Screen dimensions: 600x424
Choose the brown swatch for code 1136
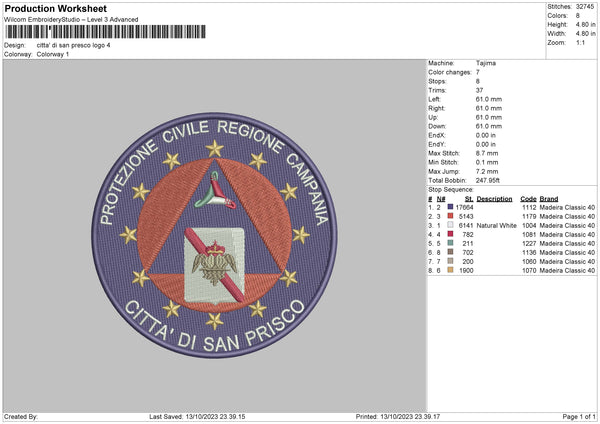pos(450,252)
